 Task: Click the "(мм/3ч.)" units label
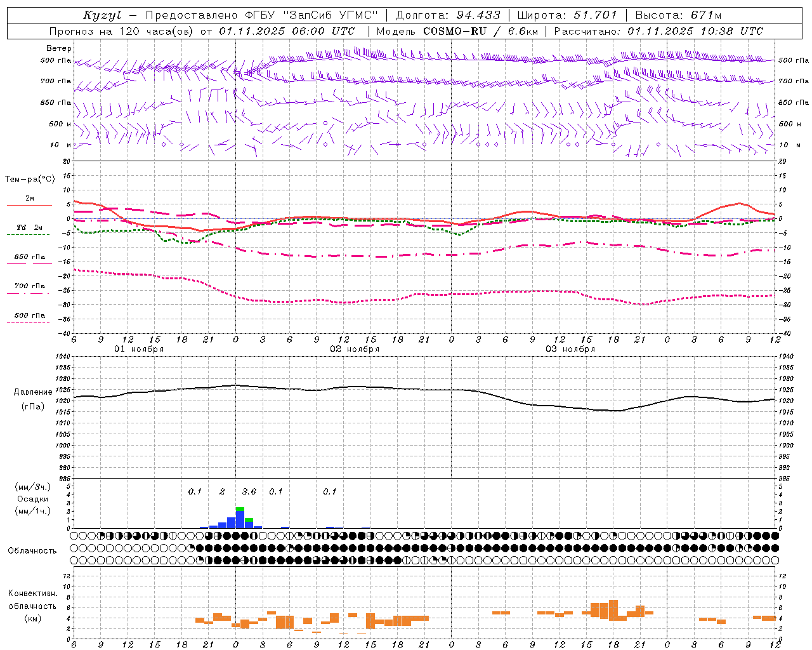click(32, 487)
